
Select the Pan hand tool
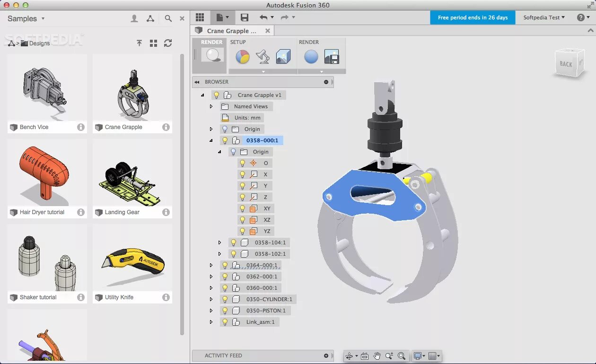(x=377, y=356)
